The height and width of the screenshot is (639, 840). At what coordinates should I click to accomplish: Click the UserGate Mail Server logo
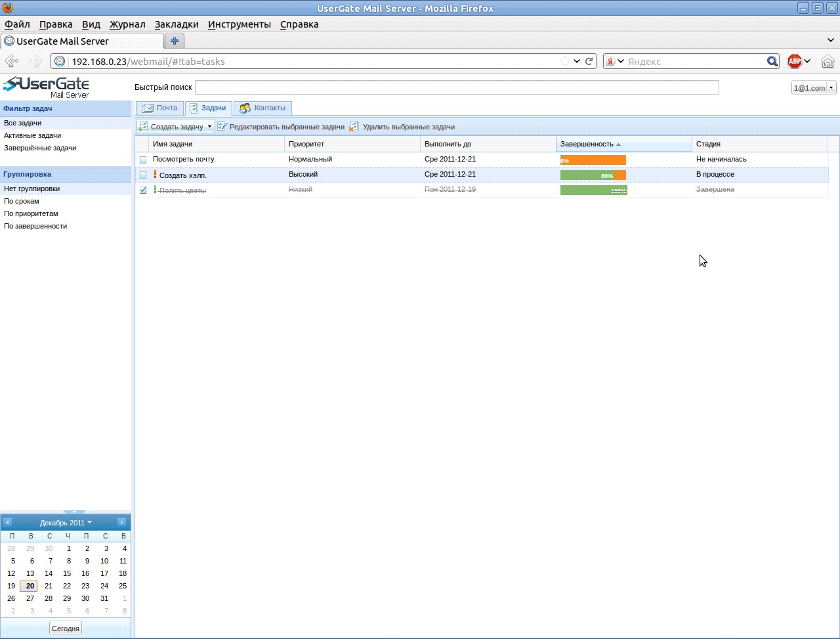tap(46, 87)
